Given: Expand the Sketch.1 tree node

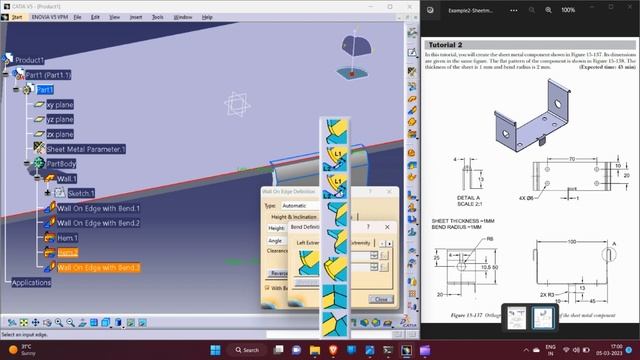Looking at the screenshot, I should (x=48, y=193).
